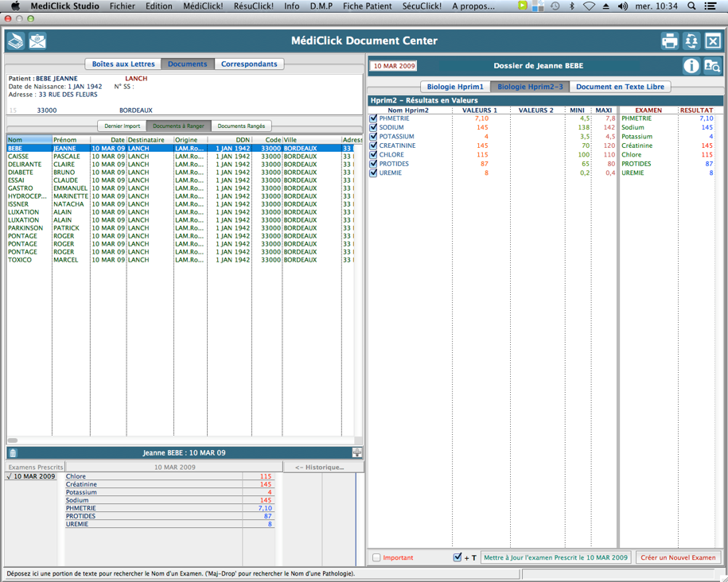Open the patient search icon
This screenshot has height=582, width=728.
coord(712,66)
